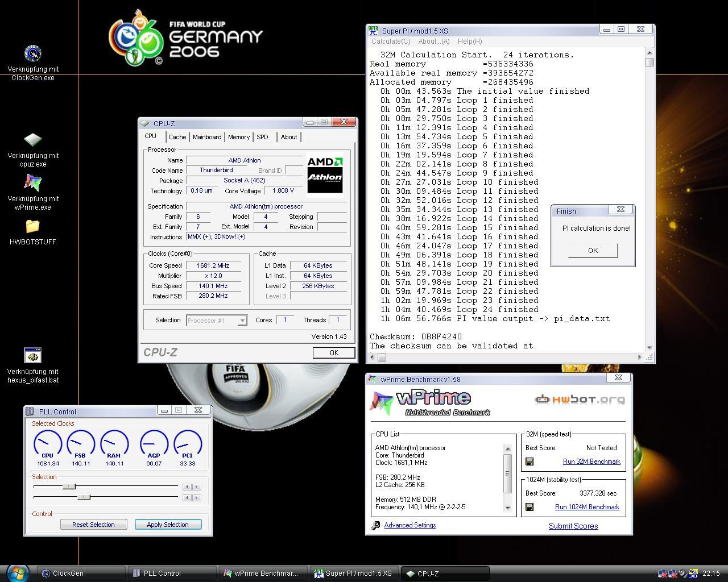
Task: Click the lower slider's left arrow stepper
Action: point(187,498)
